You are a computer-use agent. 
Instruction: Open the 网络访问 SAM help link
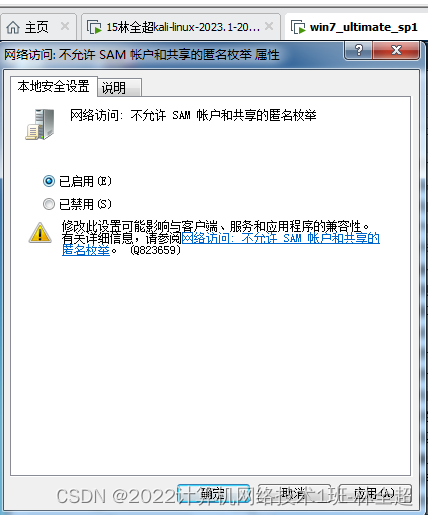(221, 244)
